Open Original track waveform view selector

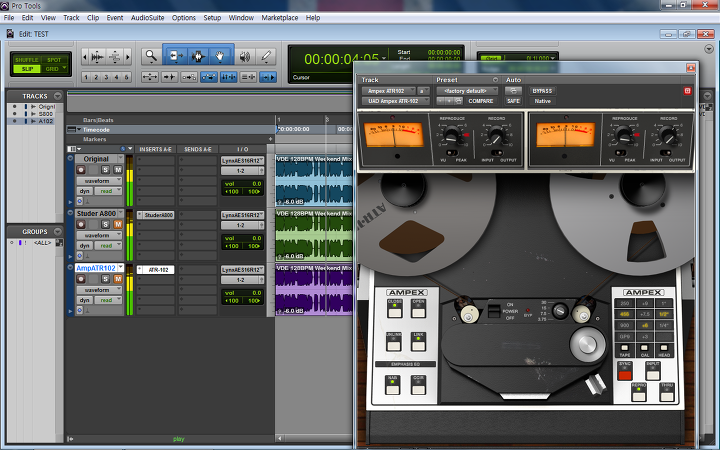[99, 181]
